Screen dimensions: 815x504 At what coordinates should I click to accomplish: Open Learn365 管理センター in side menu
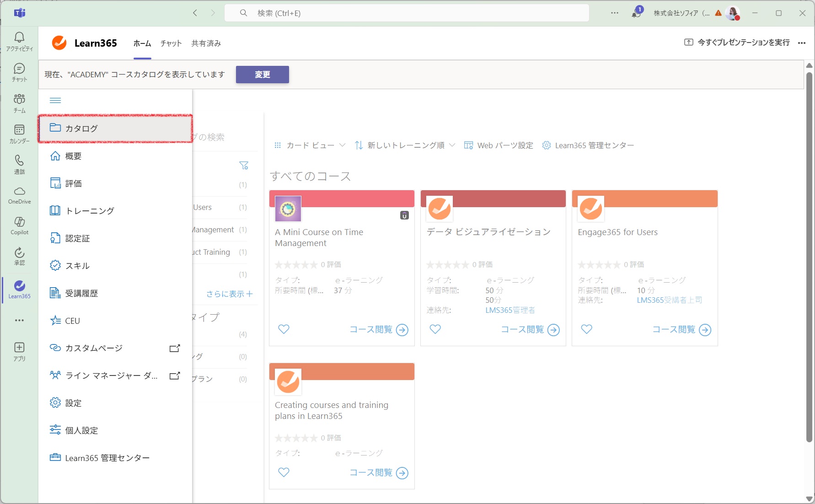[x=115, y=458]
